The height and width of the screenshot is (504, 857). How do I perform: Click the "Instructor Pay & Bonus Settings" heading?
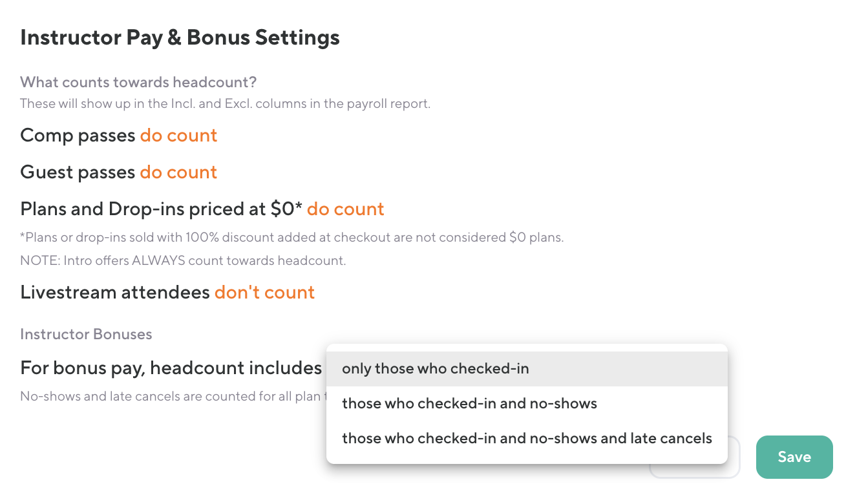coord(180,37)
